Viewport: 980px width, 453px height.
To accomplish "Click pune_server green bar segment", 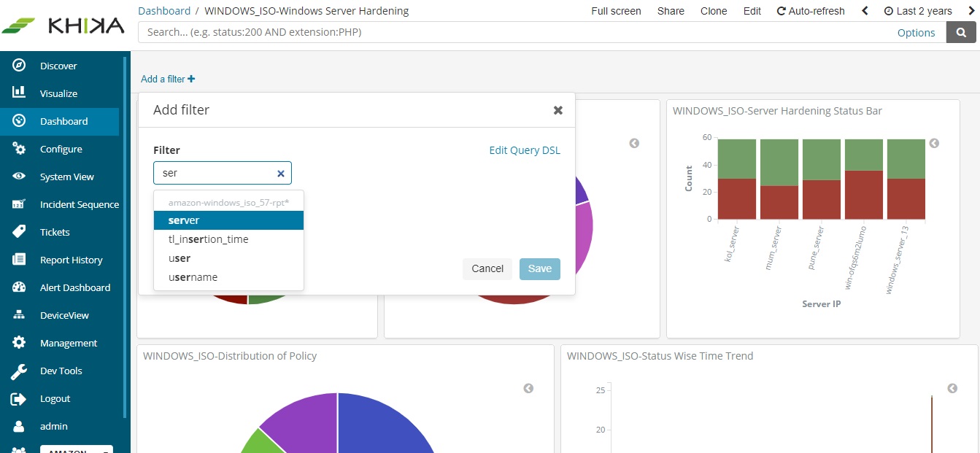I will coord(822,160).
